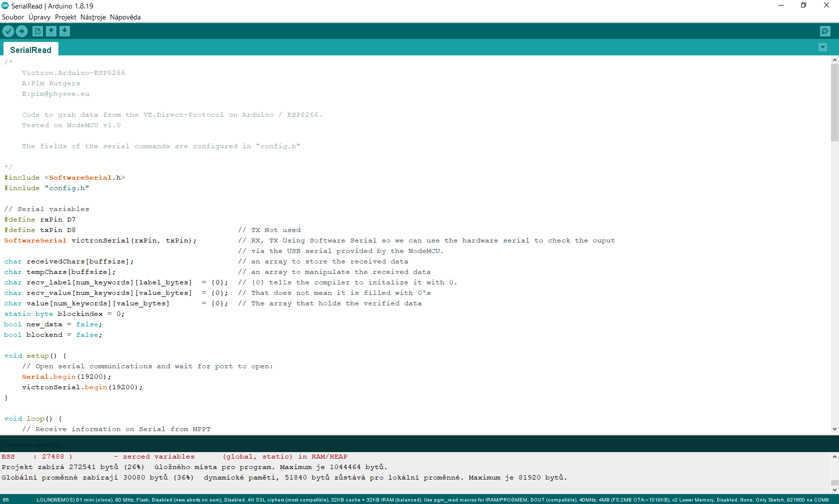Click the Arduino logo in title bar
839x504 pixels.
coord(5,6)
